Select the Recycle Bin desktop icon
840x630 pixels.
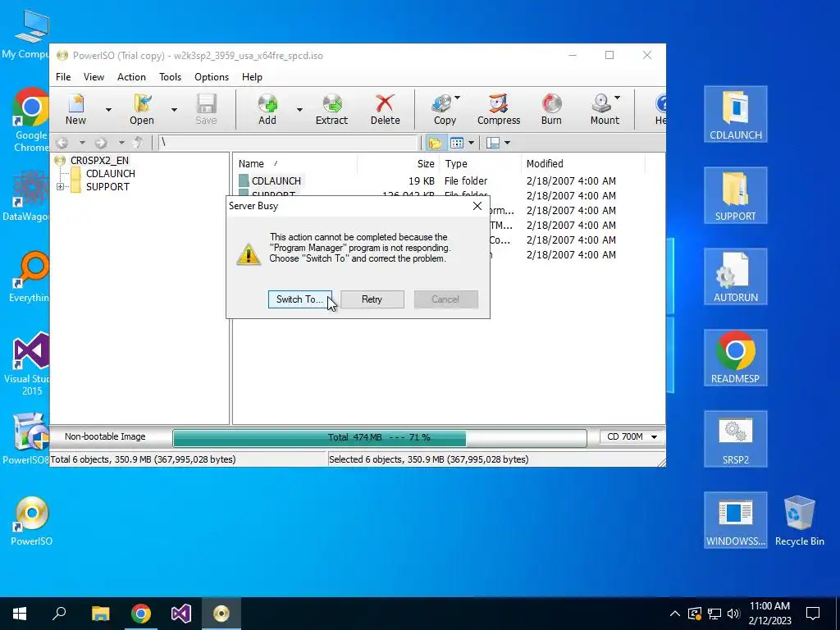click(x=799, y=520)
